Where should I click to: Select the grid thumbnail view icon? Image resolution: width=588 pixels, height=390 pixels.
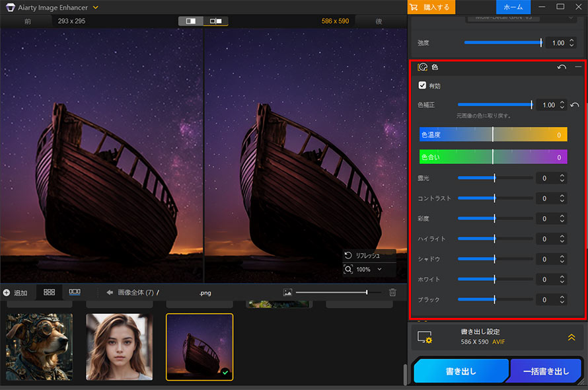tap(49, 292)
